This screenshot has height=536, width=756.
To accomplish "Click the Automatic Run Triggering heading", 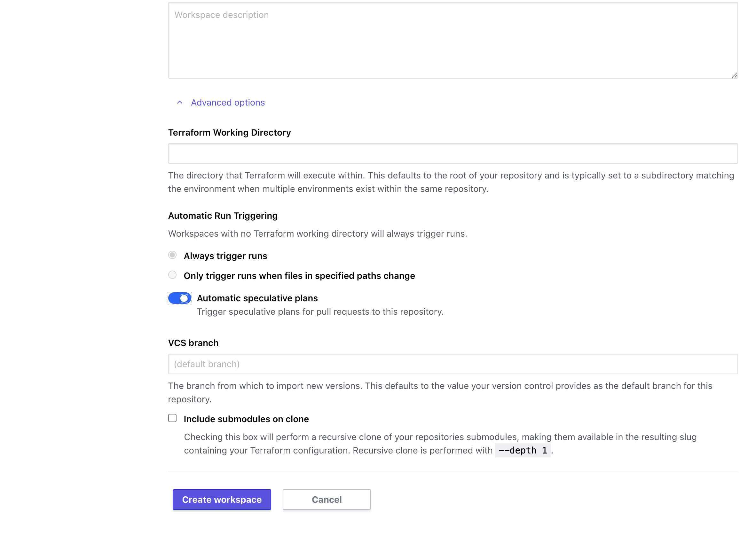I will click(x=222, y=215).
